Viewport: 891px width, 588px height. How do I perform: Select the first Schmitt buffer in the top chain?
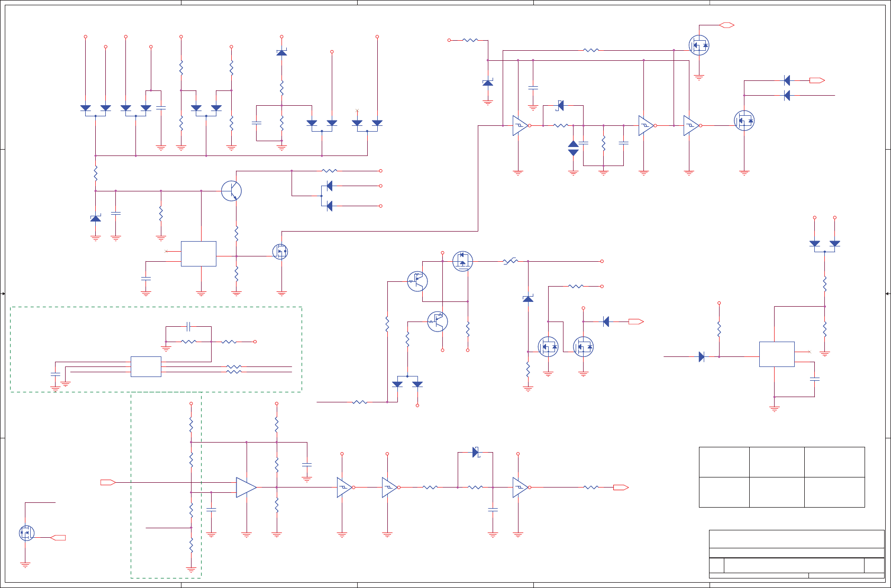point(521,126)
